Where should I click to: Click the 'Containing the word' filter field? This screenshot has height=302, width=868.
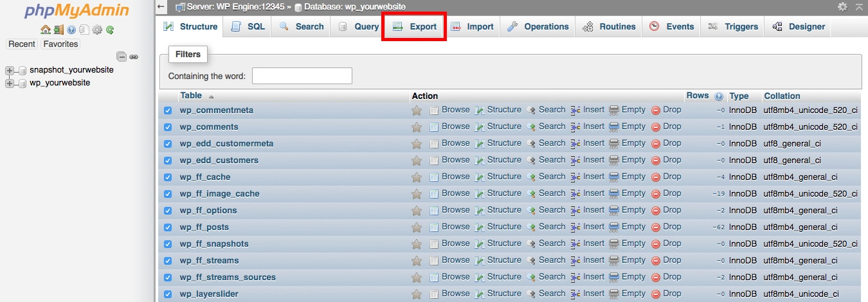pyautogui.click(x=302, y=76)
